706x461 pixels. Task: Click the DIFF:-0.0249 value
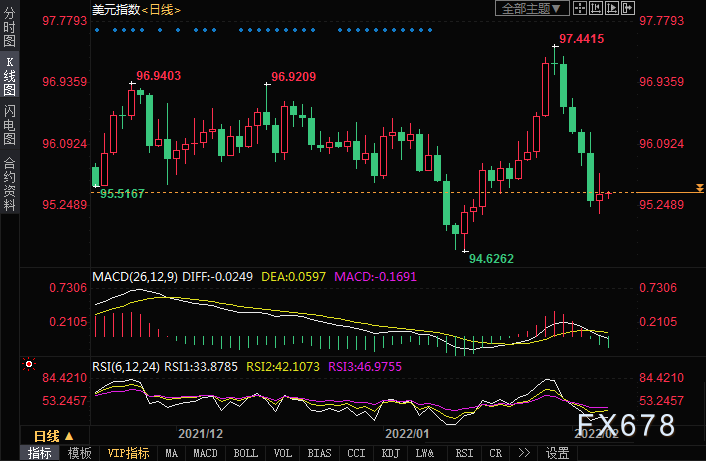click(x=217, y=276)
